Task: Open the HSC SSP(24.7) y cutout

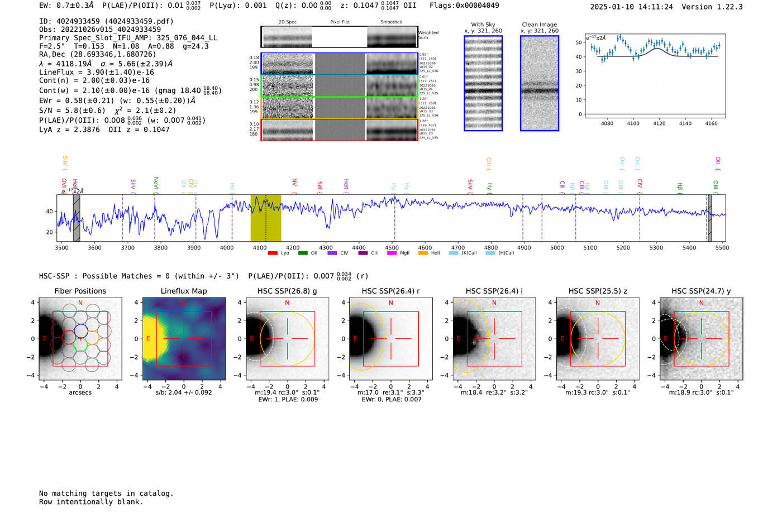Action: 701,338
